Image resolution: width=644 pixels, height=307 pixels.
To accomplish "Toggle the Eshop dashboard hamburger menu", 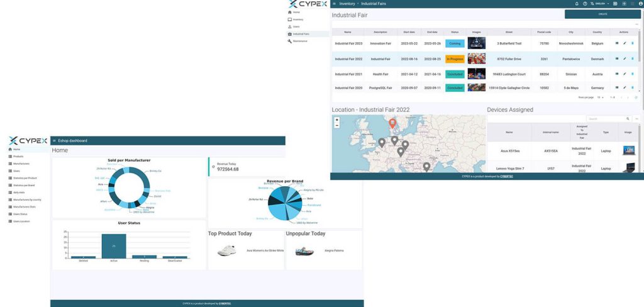I will click(55, 141).
